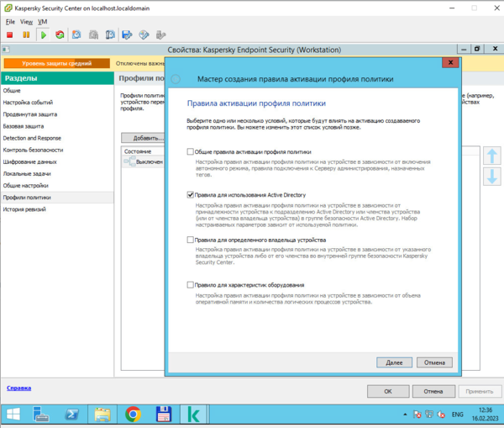
Task: Enable the hardware characteristics rule checkbox
Action: click(x=191, y=285)
